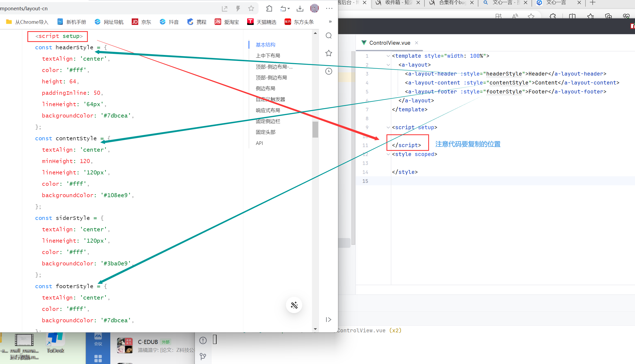Jump to 侧边布局 section

[266, 89]
